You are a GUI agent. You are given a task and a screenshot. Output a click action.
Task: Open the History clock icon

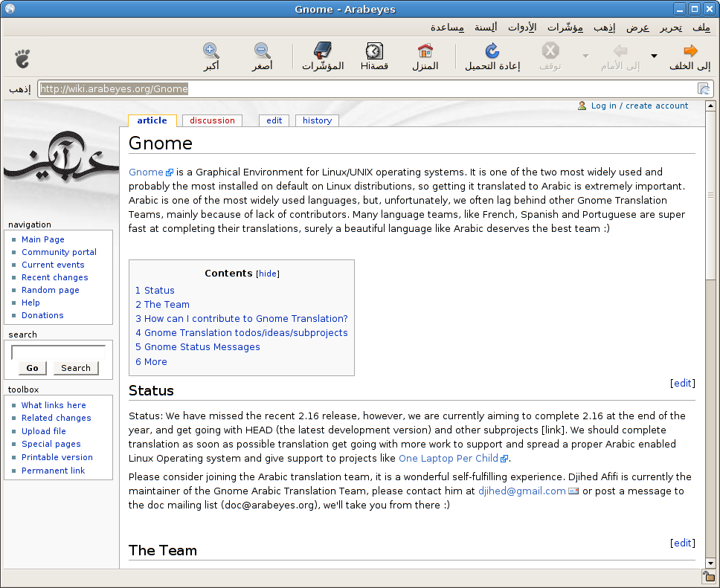click(374, 51)
